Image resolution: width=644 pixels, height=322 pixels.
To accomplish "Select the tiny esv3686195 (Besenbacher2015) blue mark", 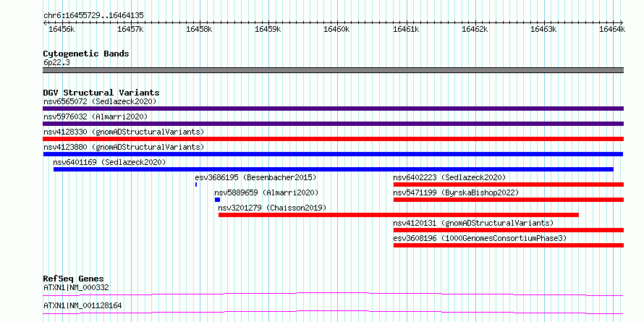I will point(196,185).
